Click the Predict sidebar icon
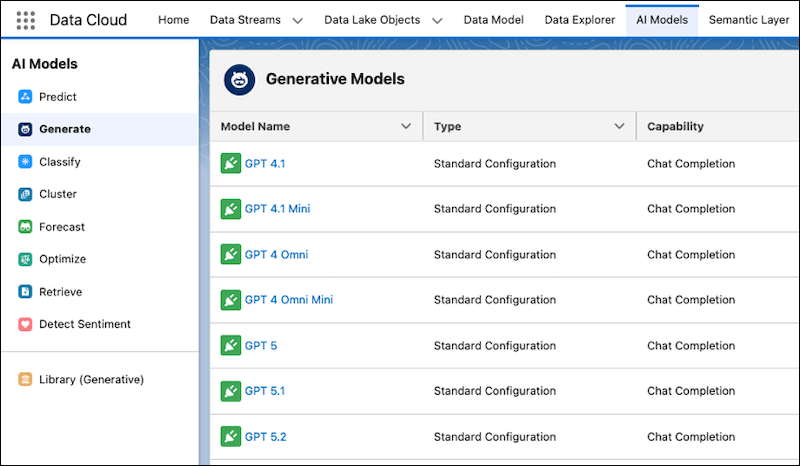 (x=25, y=96)
